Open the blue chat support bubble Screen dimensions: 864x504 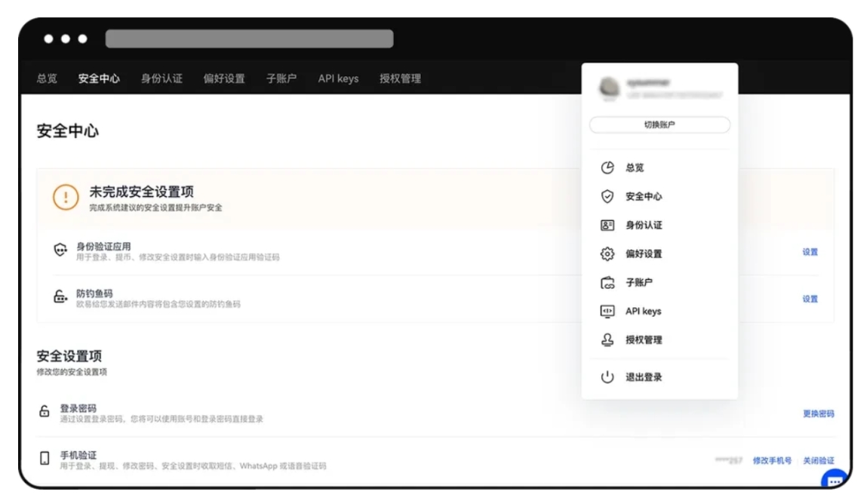(835, 480)
